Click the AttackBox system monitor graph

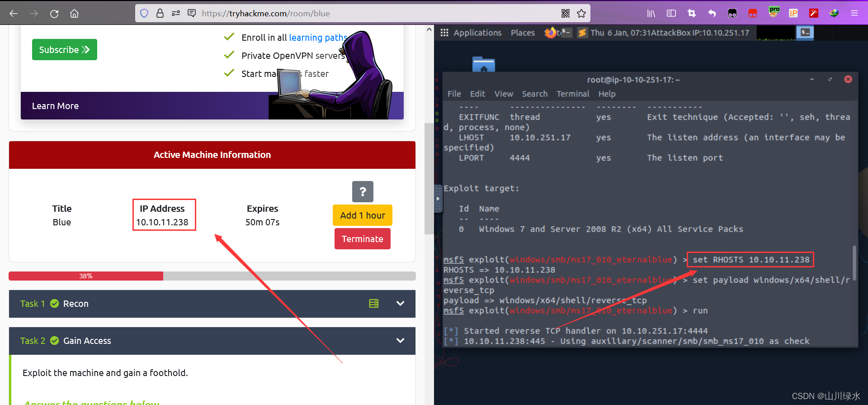[775, 33]
